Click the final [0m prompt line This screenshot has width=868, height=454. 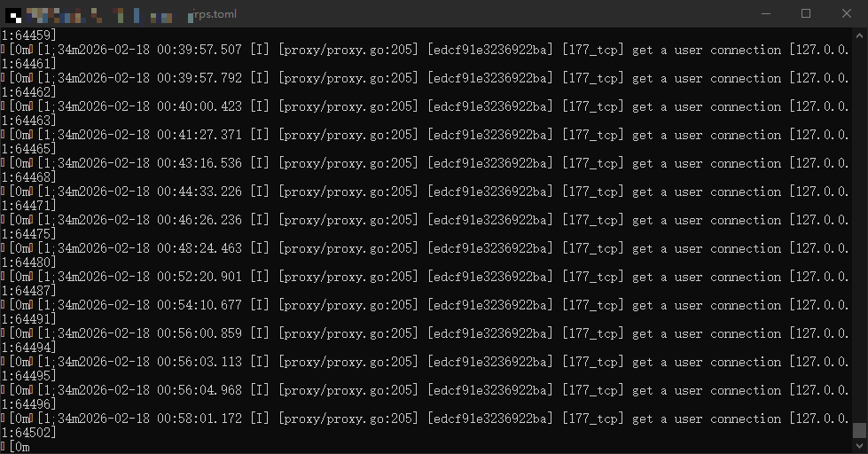click(15, 447)
